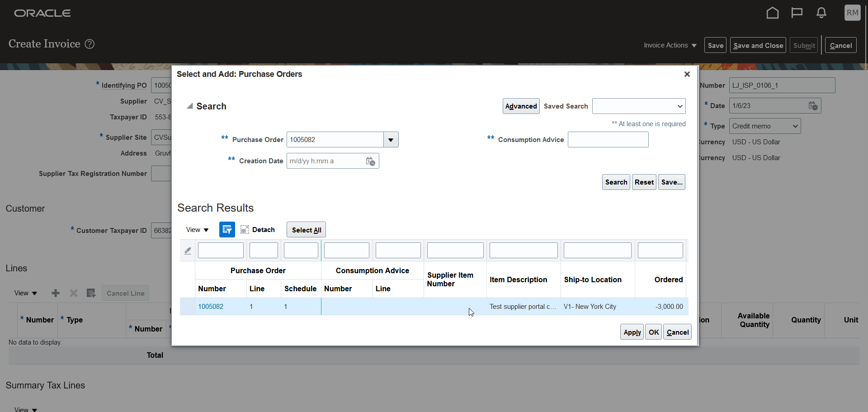Click the 'Test supplier portal c…' description
The image size is (868, 412).
[523, 307]
